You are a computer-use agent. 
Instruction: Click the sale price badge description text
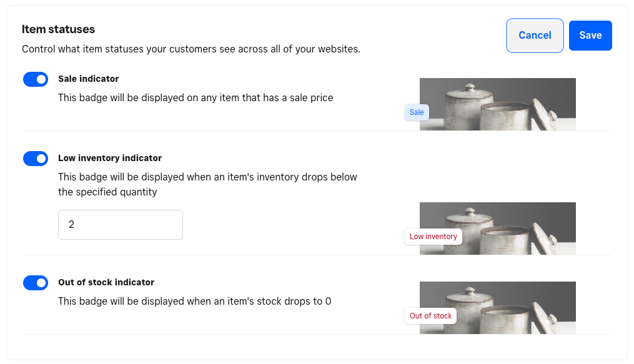(196, 97)
